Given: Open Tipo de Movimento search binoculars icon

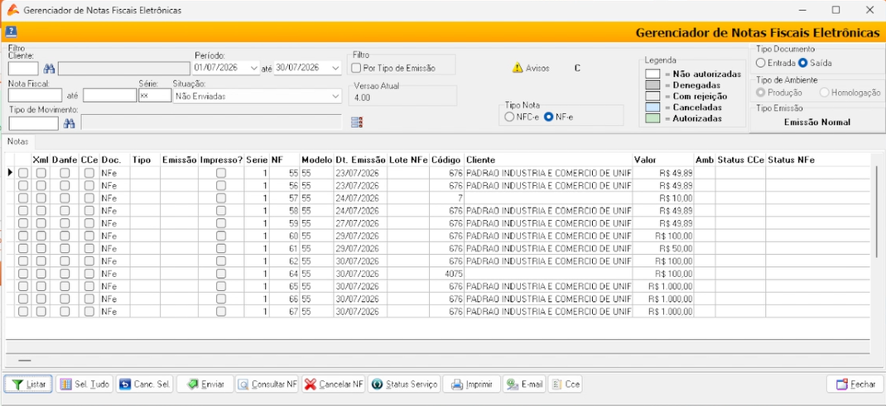Looking at the screenshot, I should point(69,123).
